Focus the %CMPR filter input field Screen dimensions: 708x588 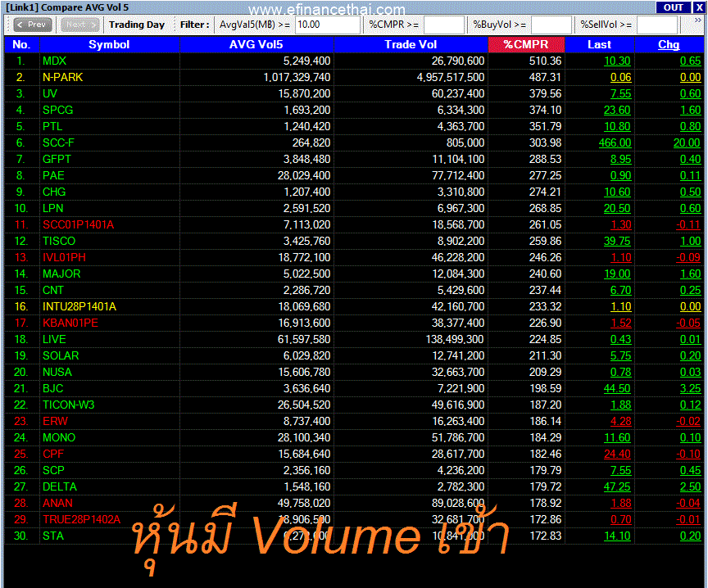[x=444, y=25]
